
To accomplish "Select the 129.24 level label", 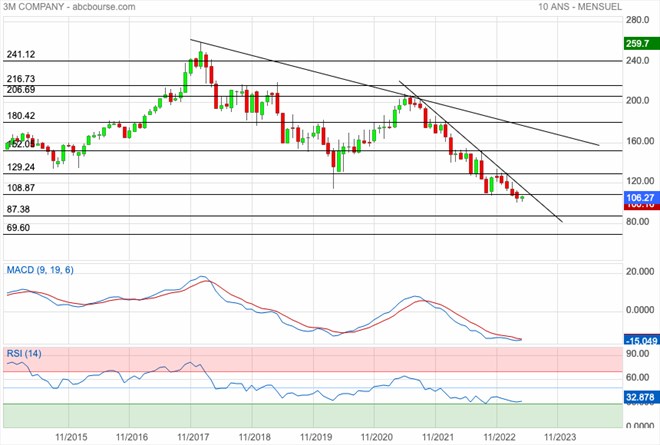I will pos(21,167).
